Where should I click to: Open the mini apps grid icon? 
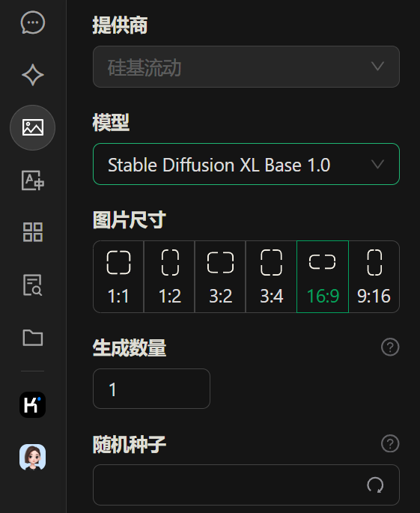pos(33,232)
